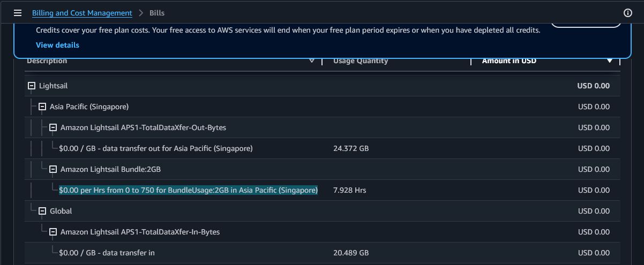Click the Lightsail label text

pyautogui.click(x=54, y=86)
